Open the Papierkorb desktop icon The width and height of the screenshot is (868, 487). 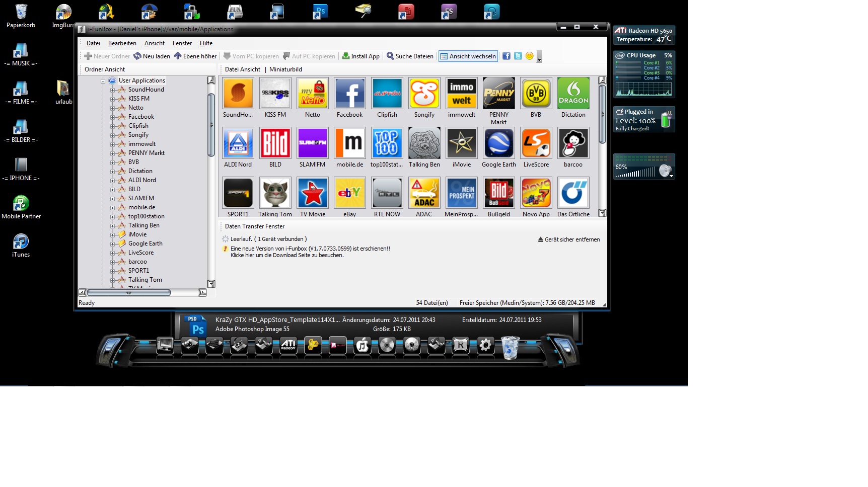(21, 16)
